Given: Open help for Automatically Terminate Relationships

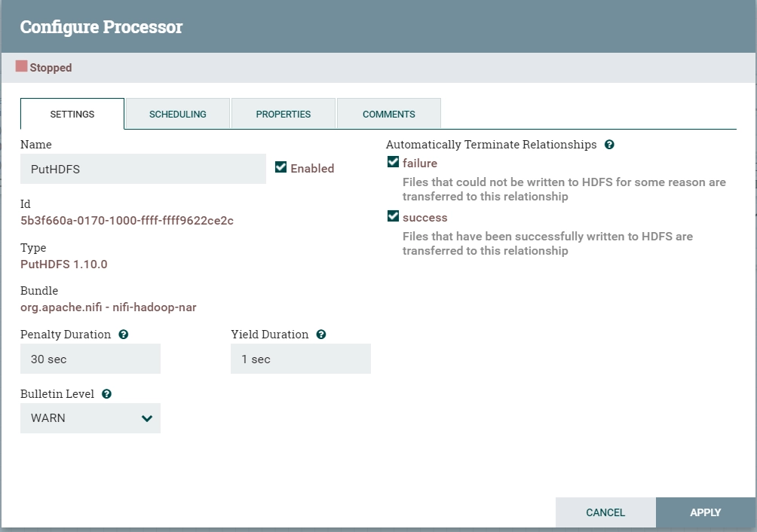Looking at the screenshot, I should coord(609,145).
